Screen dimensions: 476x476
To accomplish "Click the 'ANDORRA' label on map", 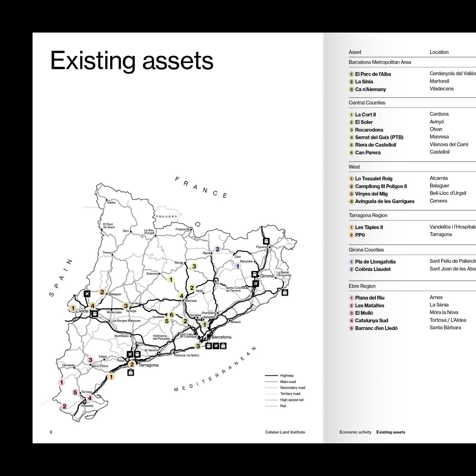I will 167,216.
